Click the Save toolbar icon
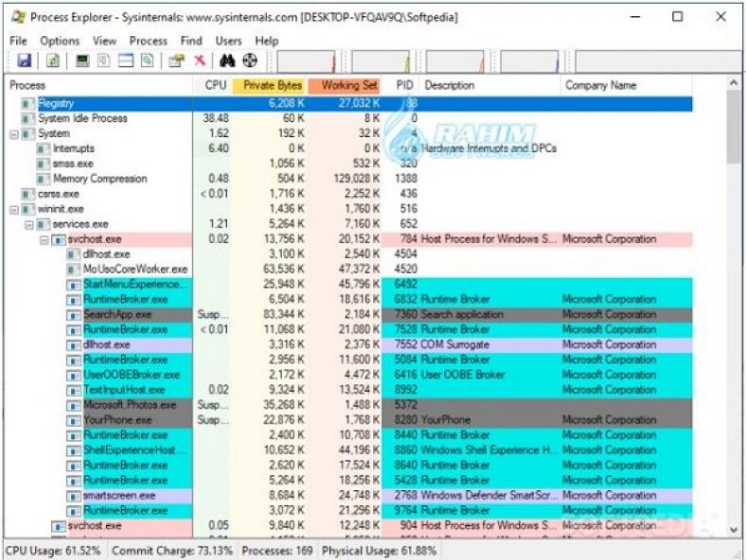This screenshot has height=560, width=746. click(25, 61)
